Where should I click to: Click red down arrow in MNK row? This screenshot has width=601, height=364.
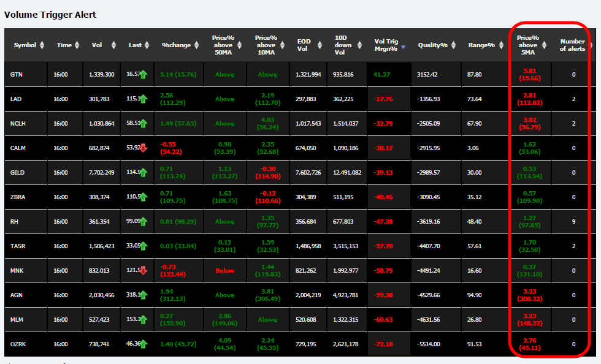(144, 270)
